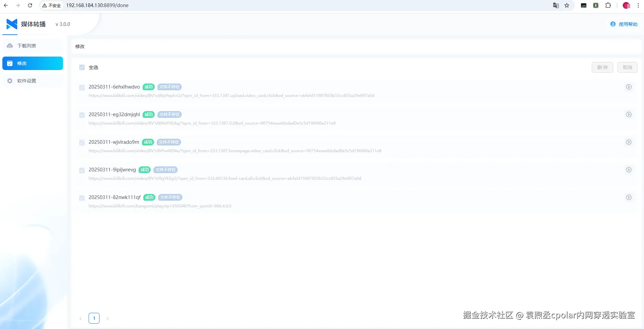Viewport: 644px width, 329px height.
Task: Go to the next page arrow
Action: pyautogui.click(x=108, y=318)
